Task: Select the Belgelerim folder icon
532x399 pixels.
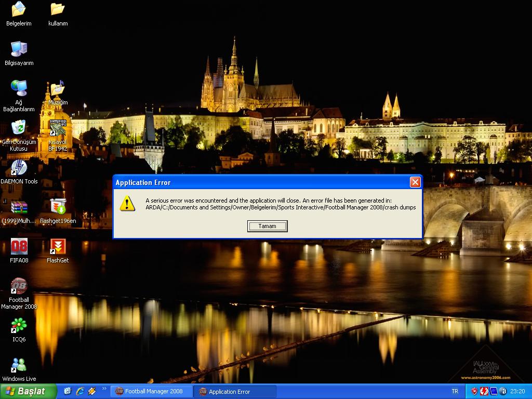Action: point(19,10)
